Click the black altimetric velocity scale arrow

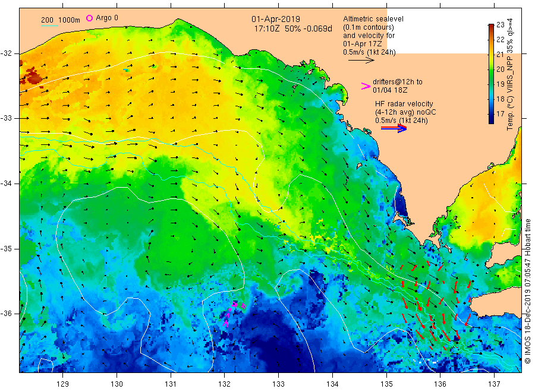coord(361,61)
